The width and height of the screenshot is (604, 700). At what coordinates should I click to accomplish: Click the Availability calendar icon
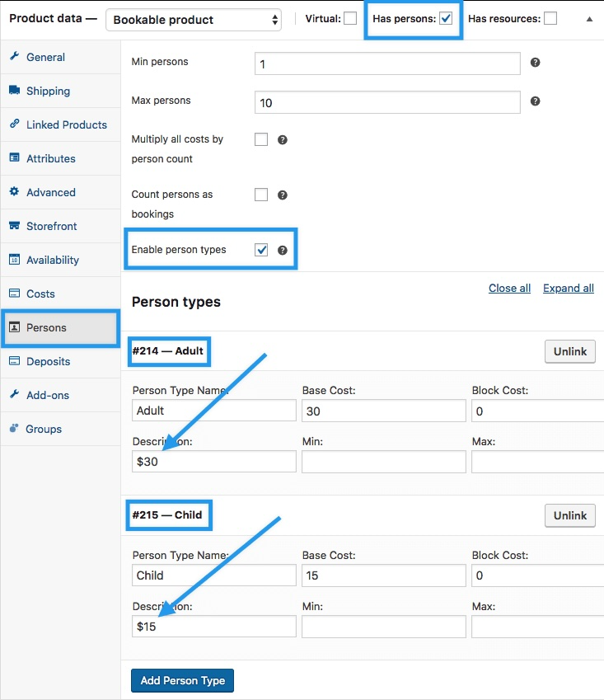click(x=14, y=260)
